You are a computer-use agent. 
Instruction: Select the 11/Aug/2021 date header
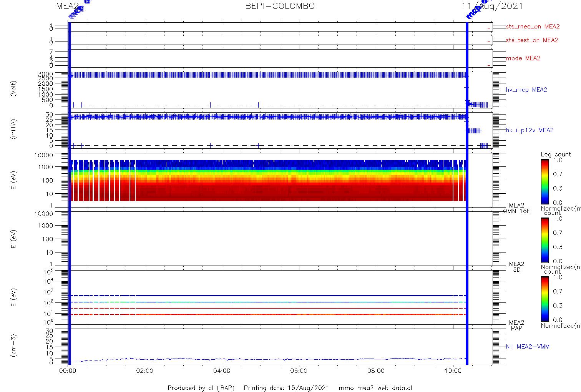pos(492,6)
